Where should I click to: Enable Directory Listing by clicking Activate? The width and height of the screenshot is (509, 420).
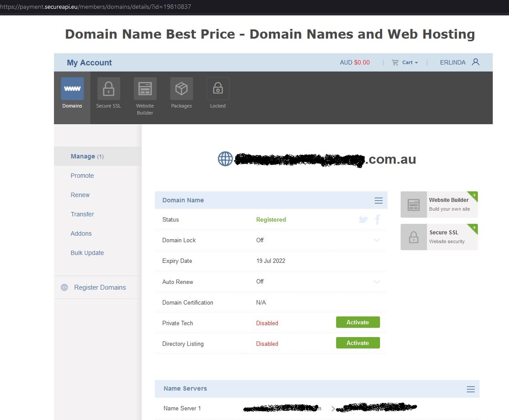click(358, 342)
